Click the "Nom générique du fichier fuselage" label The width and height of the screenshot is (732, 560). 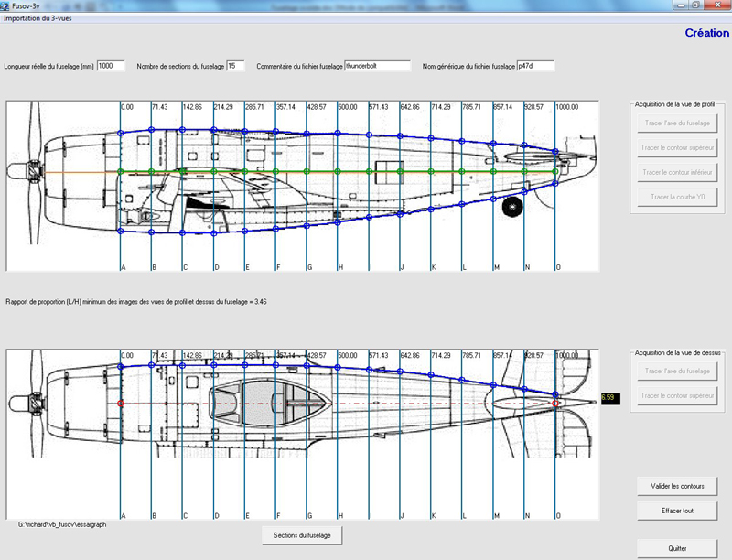click(x=468, y=67)
